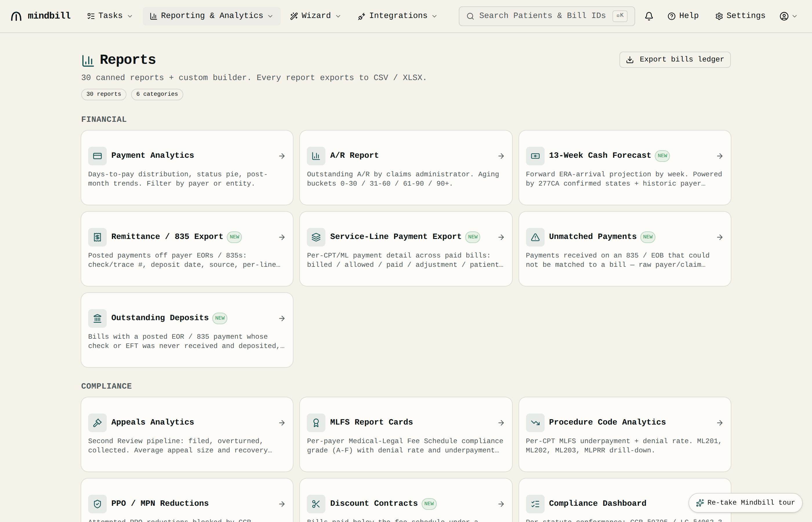Click the arrow on Outstanding Deposits card
Viewport: 812px width, 522px height.
pos(282,318)
